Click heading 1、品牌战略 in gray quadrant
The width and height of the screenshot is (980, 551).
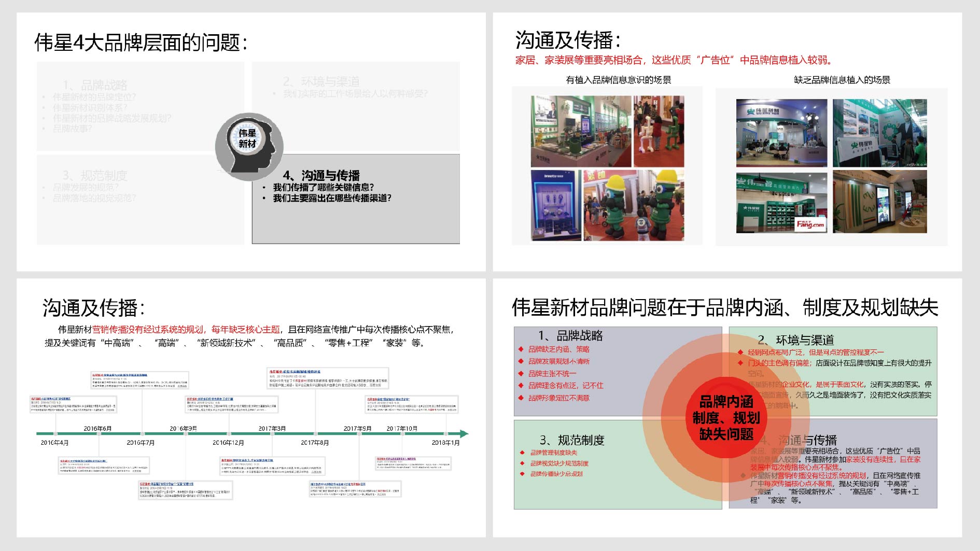(570, 335)
